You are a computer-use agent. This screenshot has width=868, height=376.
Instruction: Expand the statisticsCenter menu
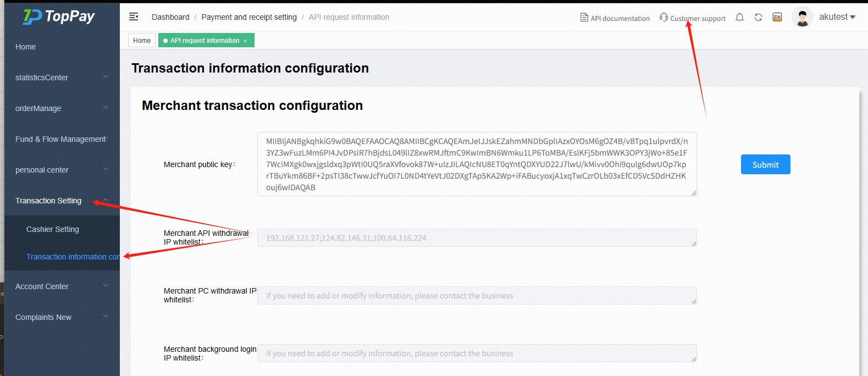click(62, 78)
